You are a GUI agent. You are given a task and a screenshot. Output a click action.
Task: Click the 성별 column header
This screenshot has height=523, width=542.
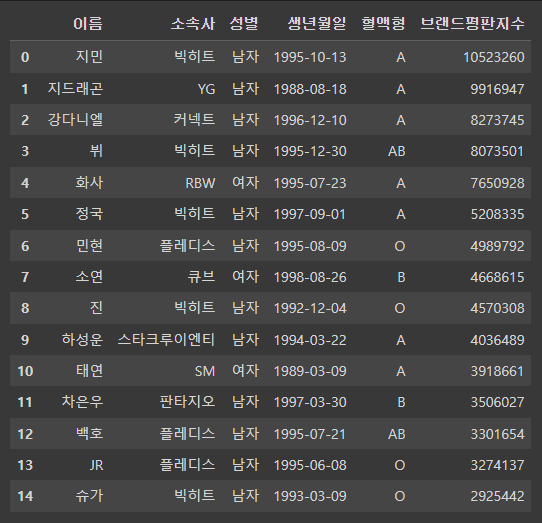point(244,24)
